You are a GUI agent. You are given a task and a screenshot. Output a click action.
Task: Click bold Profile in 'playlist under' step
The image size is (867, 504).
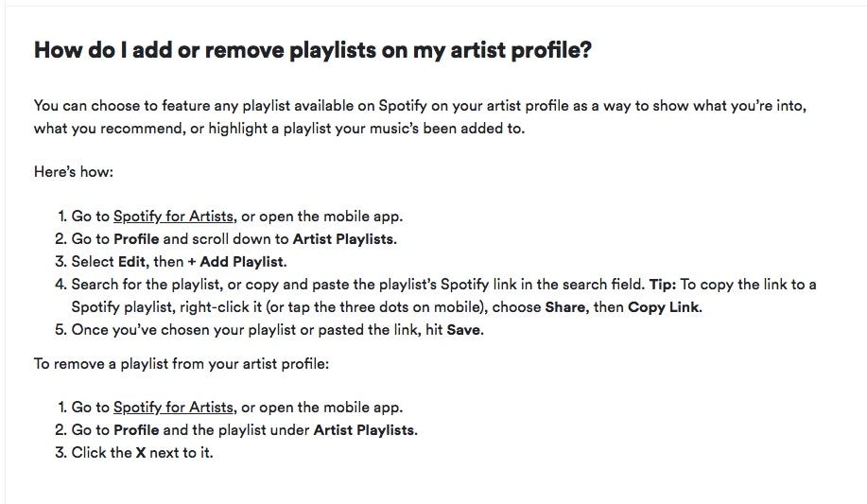coord(136,430)
